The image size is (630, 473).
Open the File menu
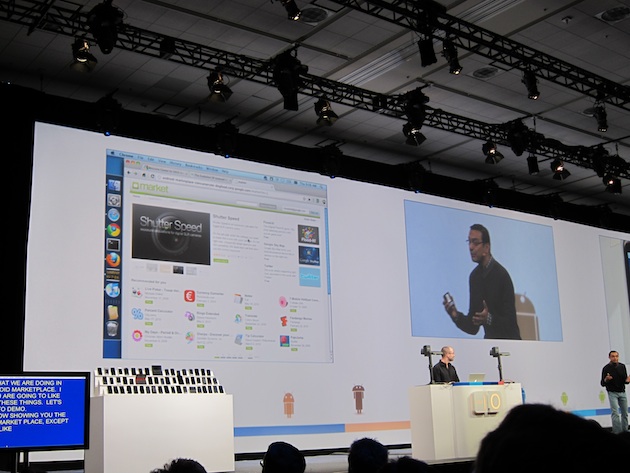coord(141,157)
